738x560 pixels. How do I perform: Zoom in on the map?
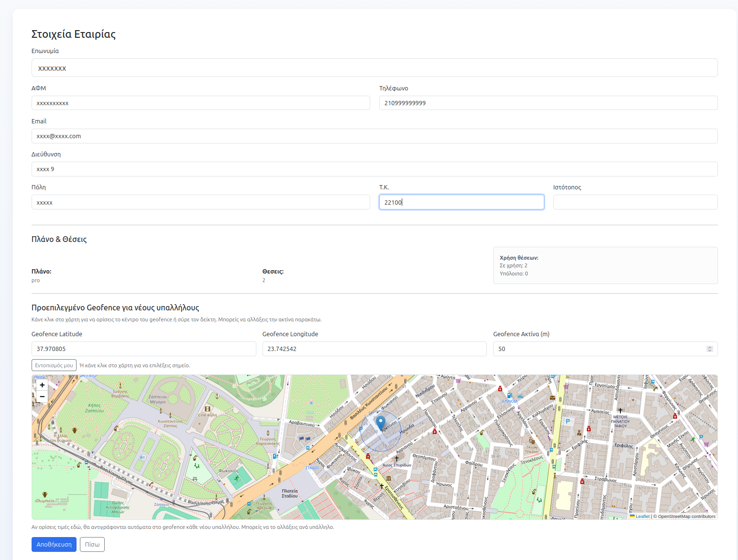pyautogui.click(x=42, y=385)
